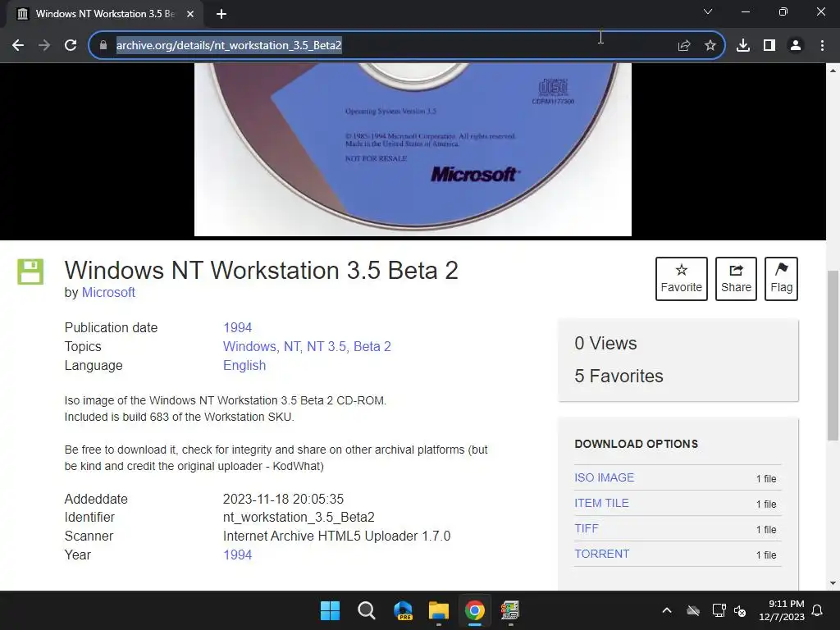Go back to the previous page

(18, 46)
